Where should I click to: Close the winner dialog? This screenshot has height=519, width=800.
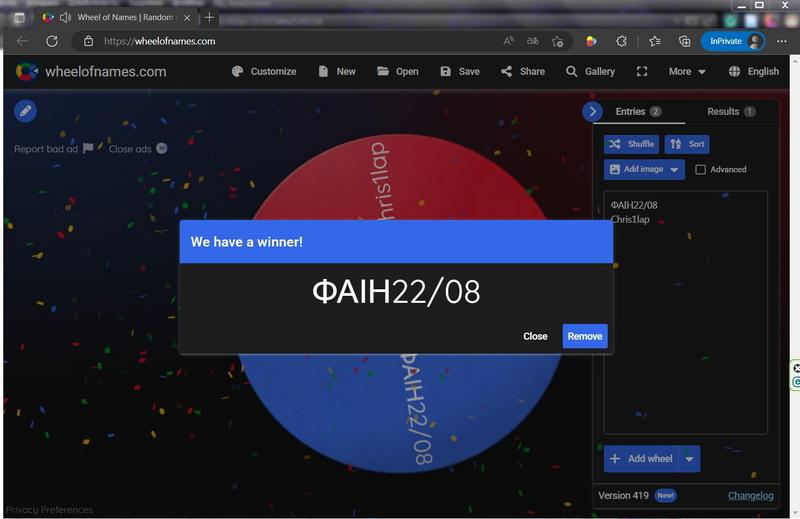point(535,336)
